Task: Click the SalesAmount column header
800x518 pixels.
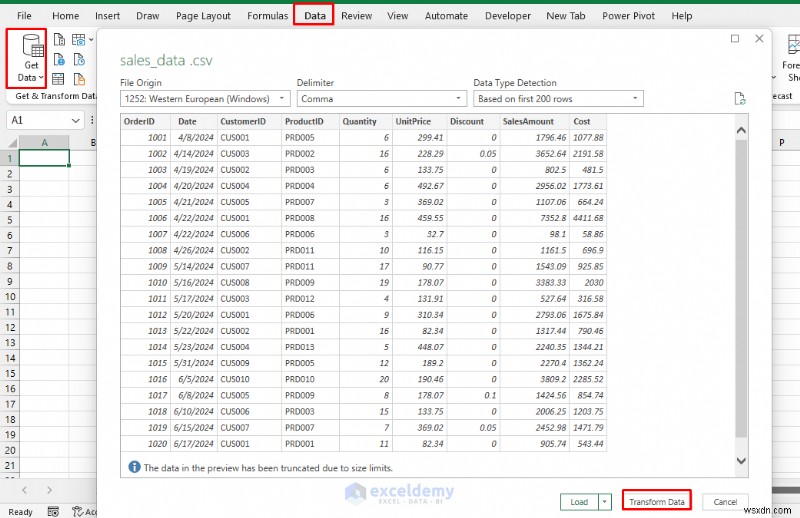Action: 534,121
